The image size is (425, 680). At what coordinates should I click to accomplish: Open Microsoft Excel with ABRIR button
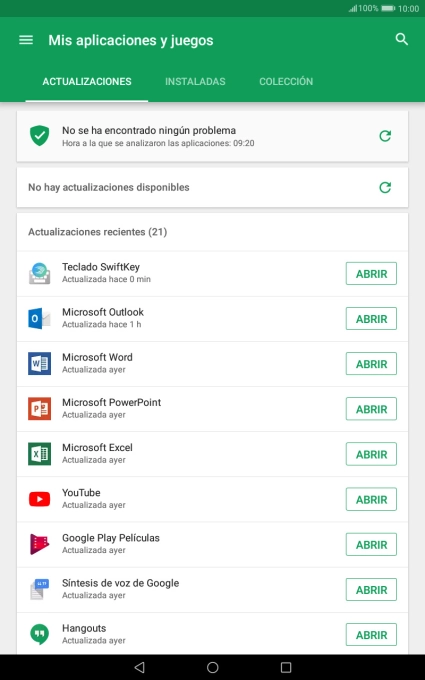point(371,454)
